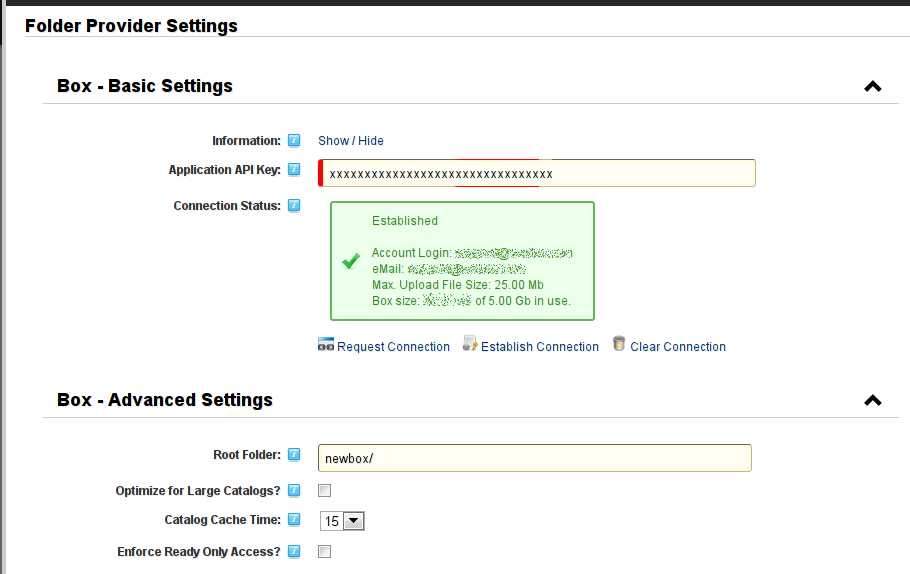The width and height of the screenshot is (910, 574).
Task: Open help icon beside Application API Key
Action: point(294,169)
